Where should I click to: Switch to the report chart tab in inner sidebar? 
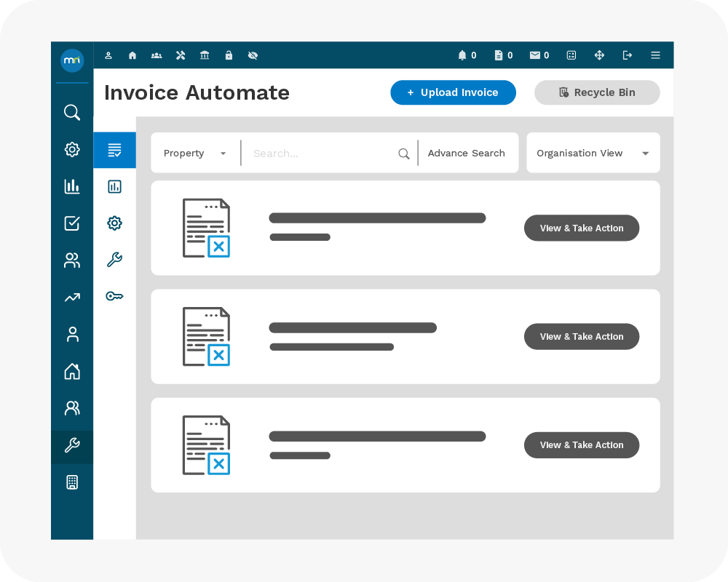tap(114, 187)
